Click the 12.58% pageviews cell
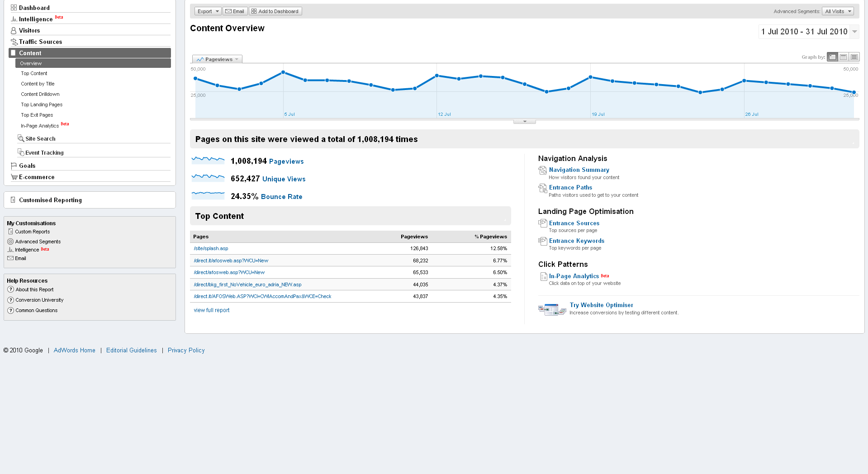This screenshot has height=474, width=868. 499,248
